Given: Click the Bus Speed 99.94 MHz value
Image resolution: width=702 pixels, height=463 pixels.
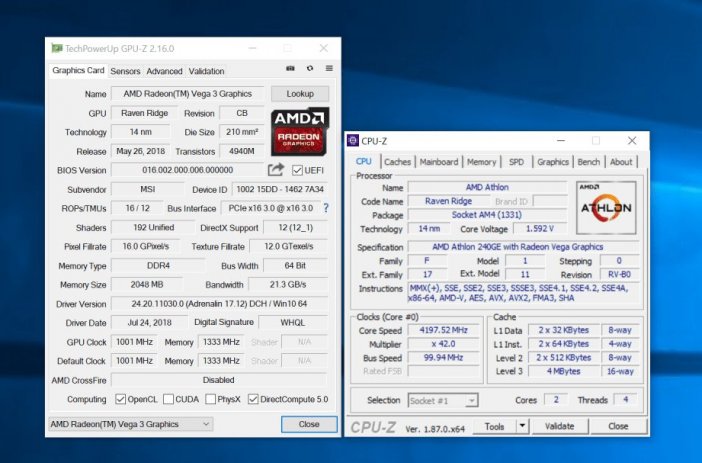Looking at the screenshot, I should (443, 357).
